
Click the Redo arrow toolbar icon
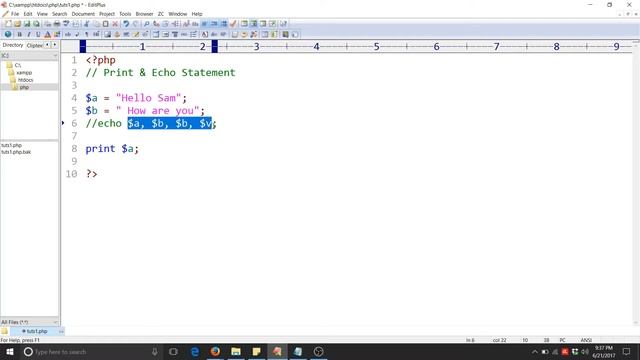click(136, 24)
